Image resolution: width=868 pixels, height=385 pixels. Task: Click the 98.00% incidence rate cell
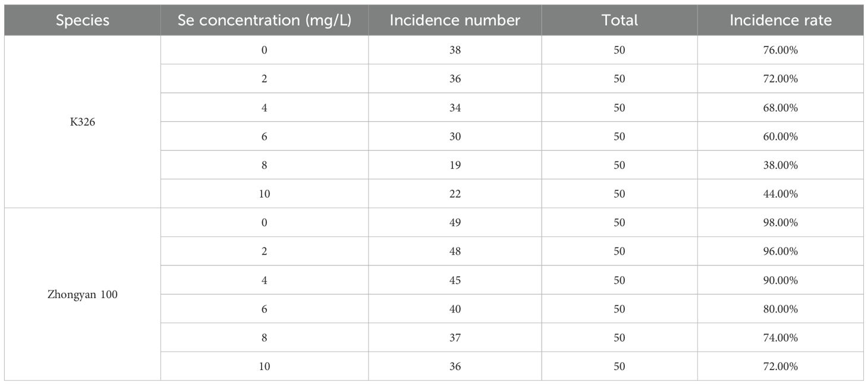(x=781, y=223)
